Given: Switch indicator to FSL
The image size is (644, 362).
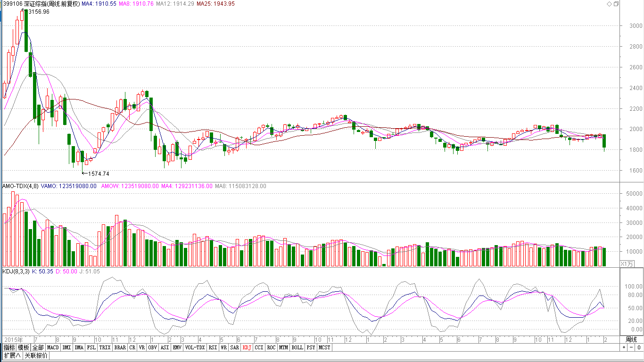Looking at the screenshot, I should (91, 347).
